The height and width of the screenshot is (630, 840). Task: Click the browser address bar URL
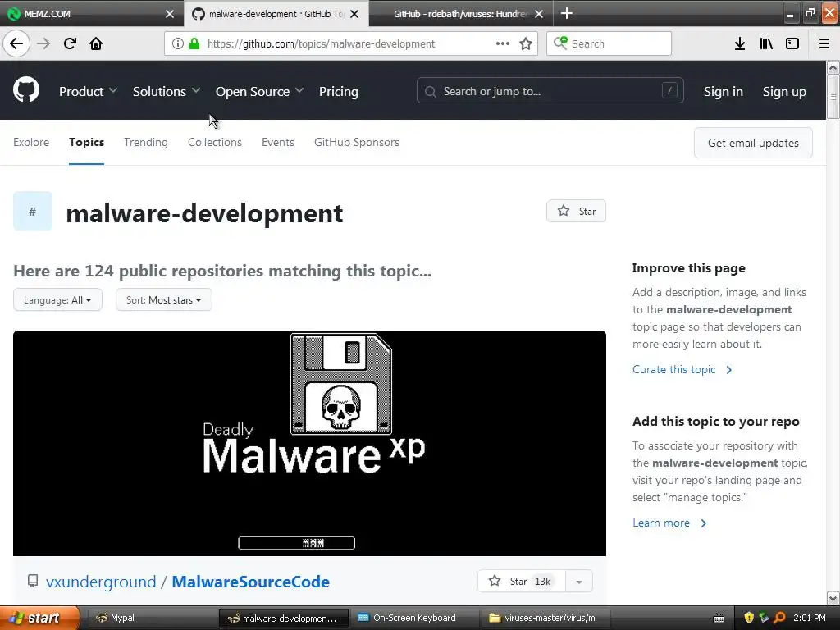[321, 44]
